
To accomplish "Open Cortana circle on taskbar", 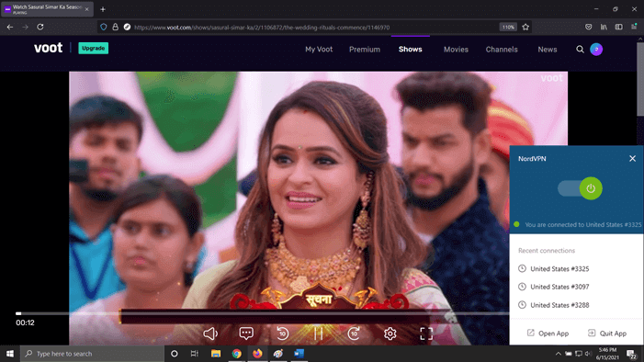I will 175,354.
